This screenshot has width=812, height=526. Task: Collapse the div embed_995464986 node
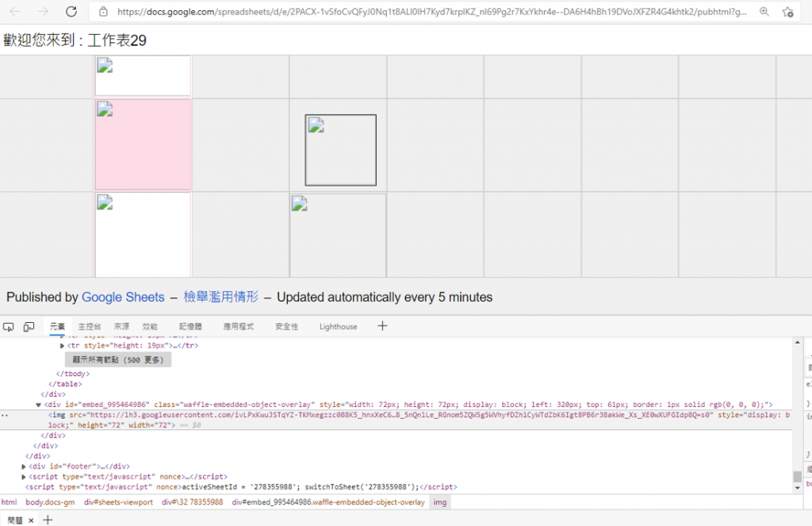click(x=38, y=405)
